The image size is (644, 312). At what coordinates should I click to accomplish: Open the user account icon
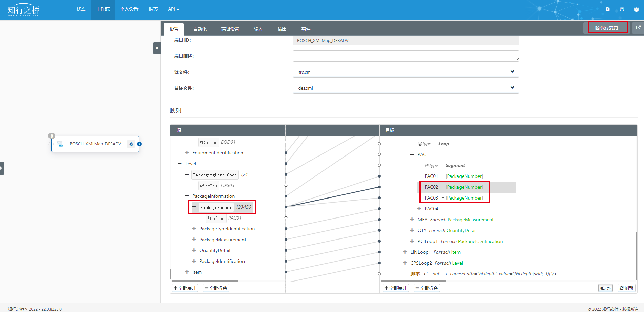click(x=636, y=9)
